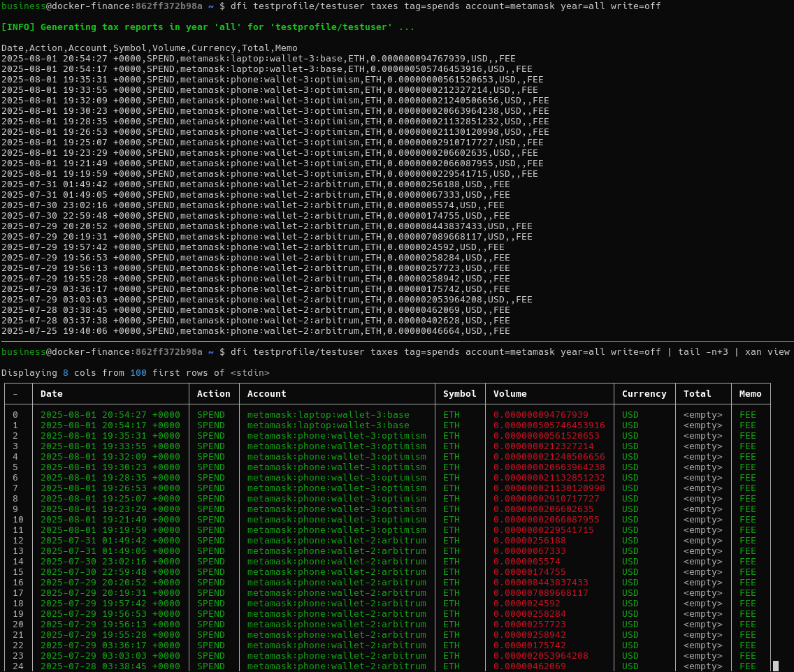Select the Memo column header in the table
This screenshot has height=672, width=794.
click(x=750, y=394)
